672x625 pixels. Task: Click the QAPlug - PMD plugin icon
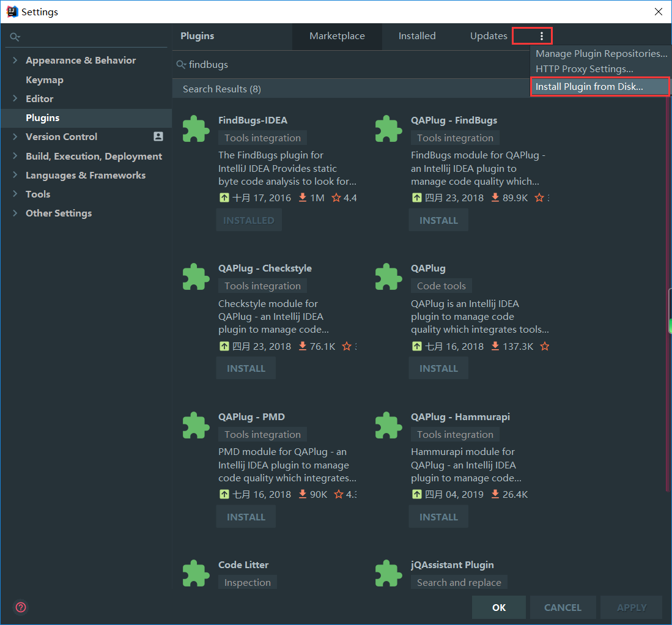[196, 426]
